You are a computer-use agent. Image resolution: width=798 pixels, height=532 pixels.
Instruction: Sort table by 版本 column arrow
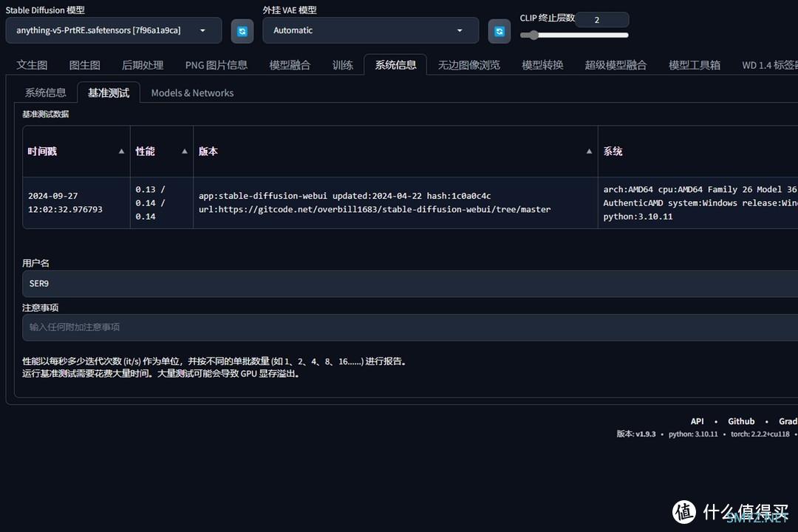click(589, 151)
